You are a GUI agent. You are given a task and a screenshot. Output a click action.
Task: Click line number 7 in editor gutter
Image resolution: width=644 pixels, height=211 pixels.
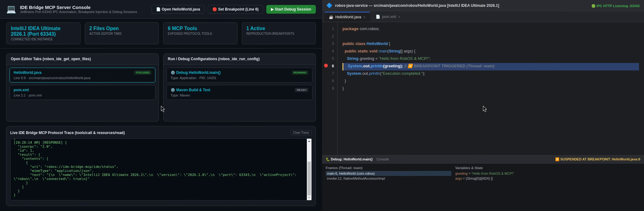pos(333,74)
